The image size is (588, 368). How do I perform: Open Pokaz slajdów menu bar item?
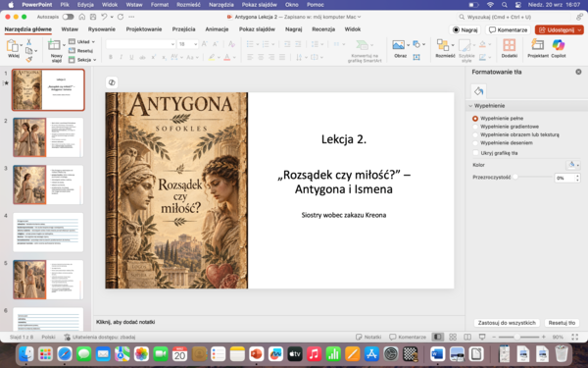click(259, 5)
